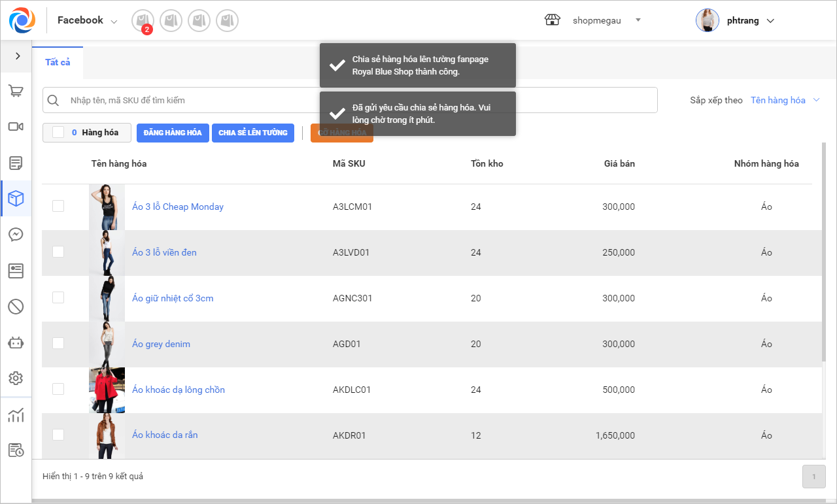Open the settings gear in sidebar
This screenshot has width=837, height=504.
coord(16,378)
